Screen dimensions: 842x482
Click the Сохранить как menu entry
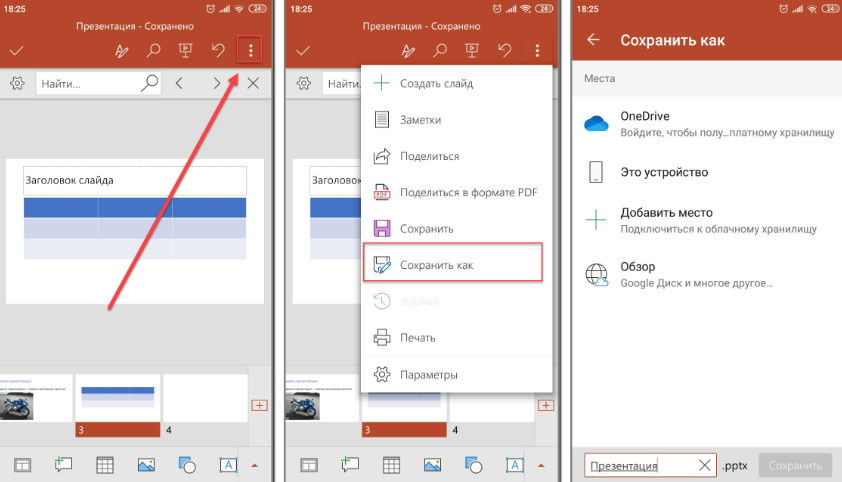[436, 265]
